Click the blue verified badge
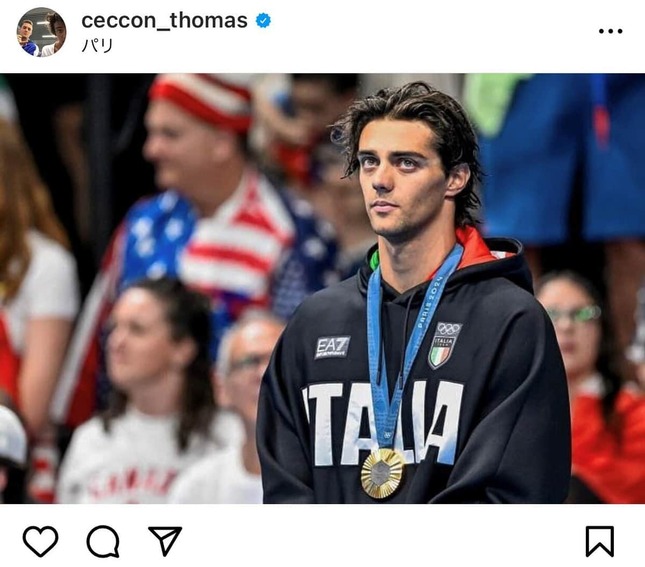The height and width of the screenshot is (567, 645). [263, 20]
